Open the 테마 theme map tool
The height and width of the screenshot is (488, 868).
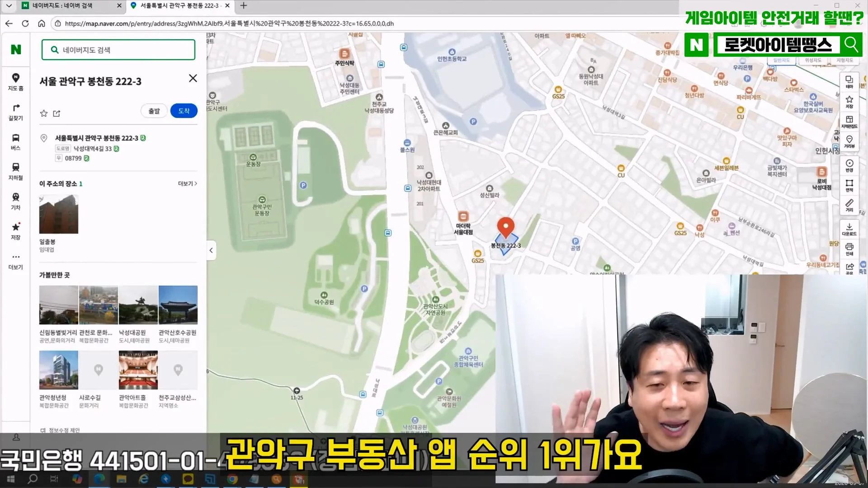point(849,82)
